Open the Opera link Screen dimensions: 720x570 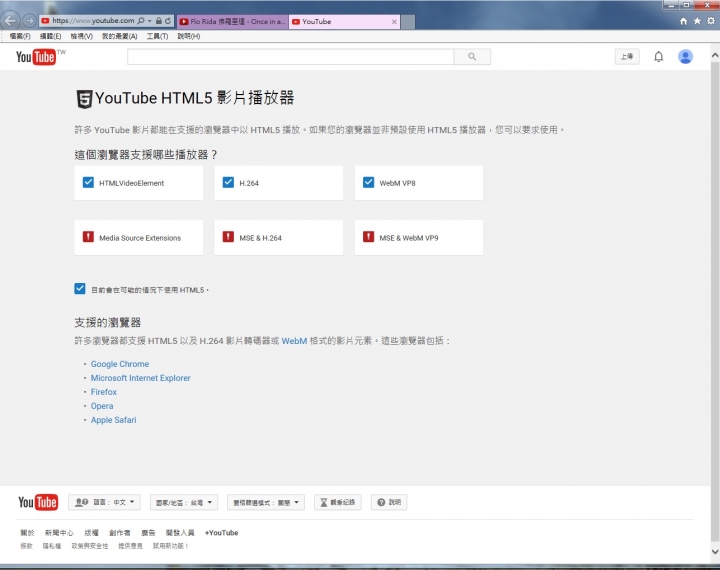tap(102, 406)
